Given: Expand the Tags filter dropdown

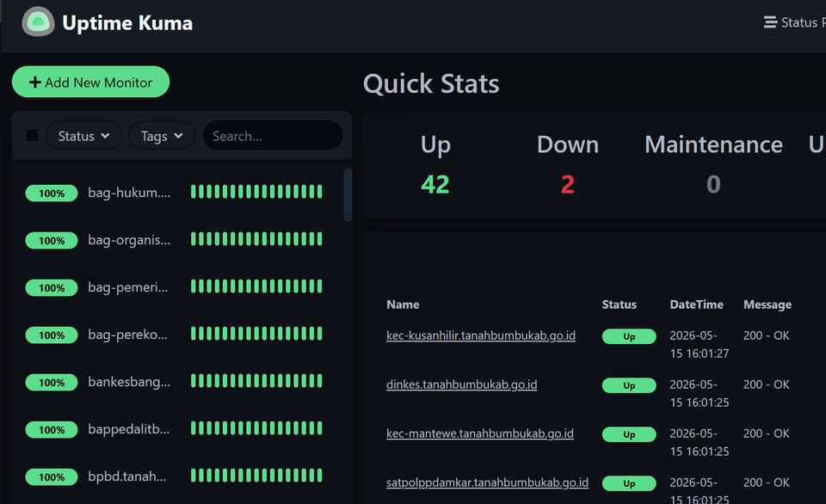Looking at the screenshot, I should (162, 136).
